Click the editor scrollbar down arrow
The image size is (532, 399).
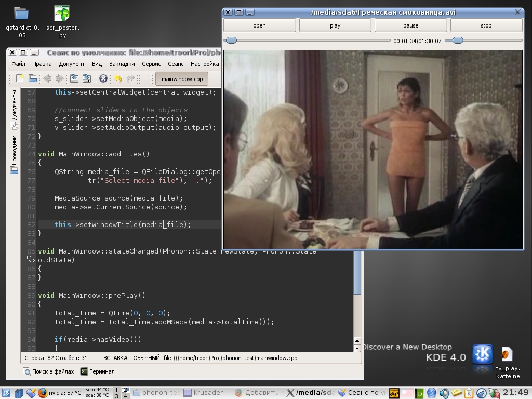click(x=357, y=348)
